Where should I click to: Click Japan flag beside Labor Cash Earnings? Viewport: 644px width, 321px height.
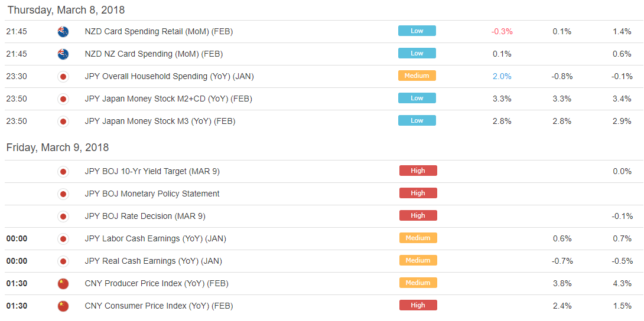coord(63,239)
